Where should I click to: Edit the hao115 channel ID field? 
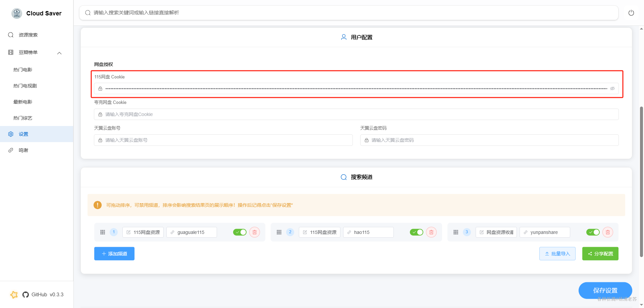pos(368,232)
